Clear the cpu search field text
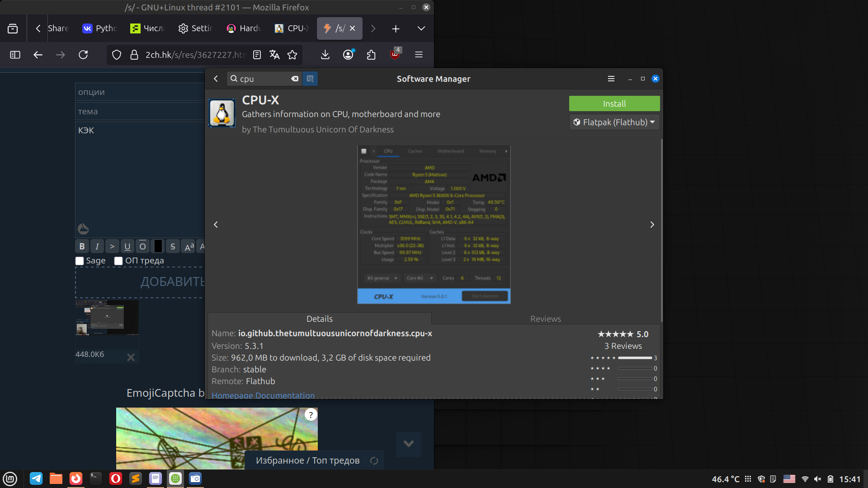The width and height of the screenshot is (868, 488). [x=295, y=79]
